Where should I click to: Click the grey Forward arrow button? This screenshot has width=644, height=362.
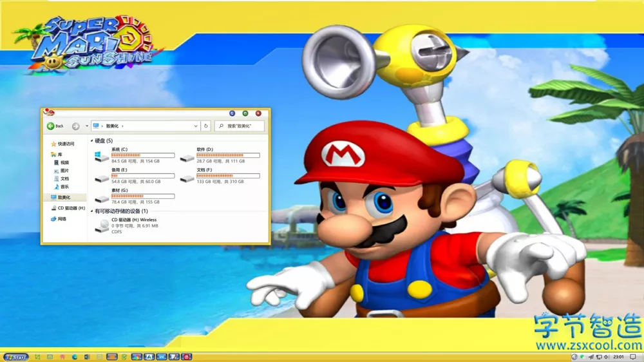[75, 126]
